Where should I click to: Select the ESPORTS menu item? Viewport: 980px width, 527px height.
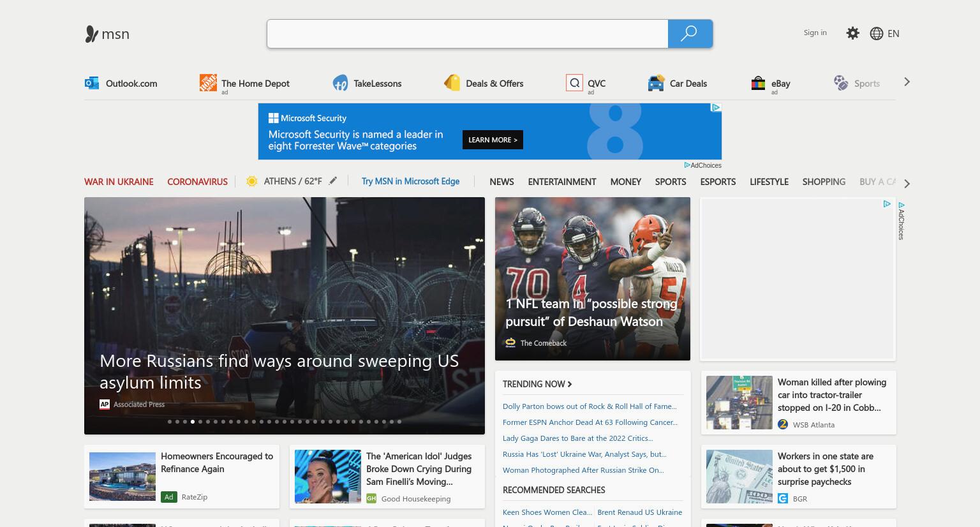(718, 182)
